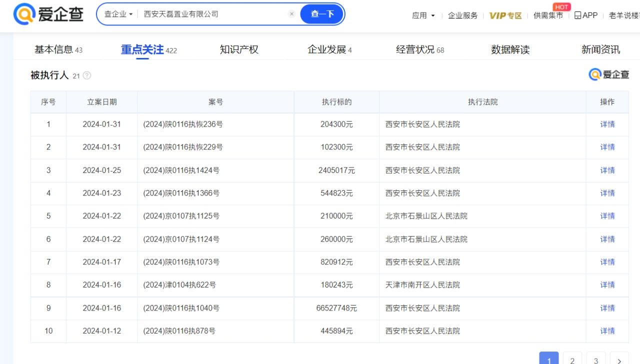
Task: Click 北京市石景山区人民法院 in row 5
Action: click(x=426, y=216)
